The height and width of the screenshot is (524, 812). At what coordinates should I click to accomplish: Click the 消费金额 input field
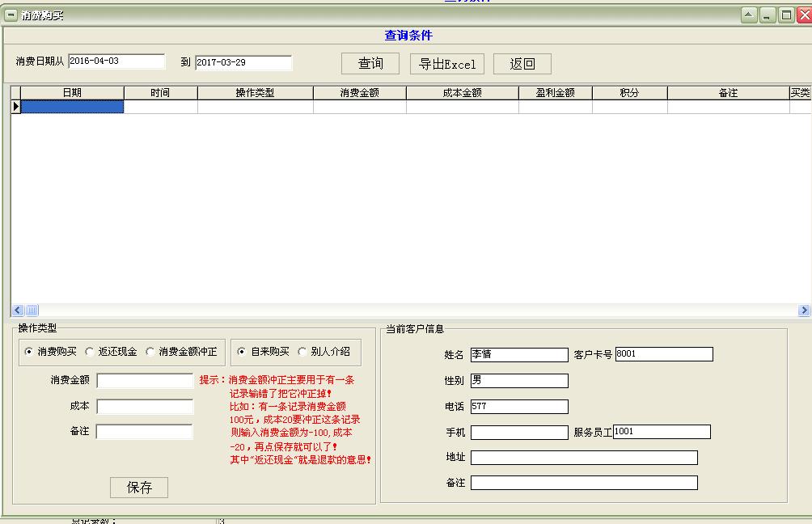[145, 380]
